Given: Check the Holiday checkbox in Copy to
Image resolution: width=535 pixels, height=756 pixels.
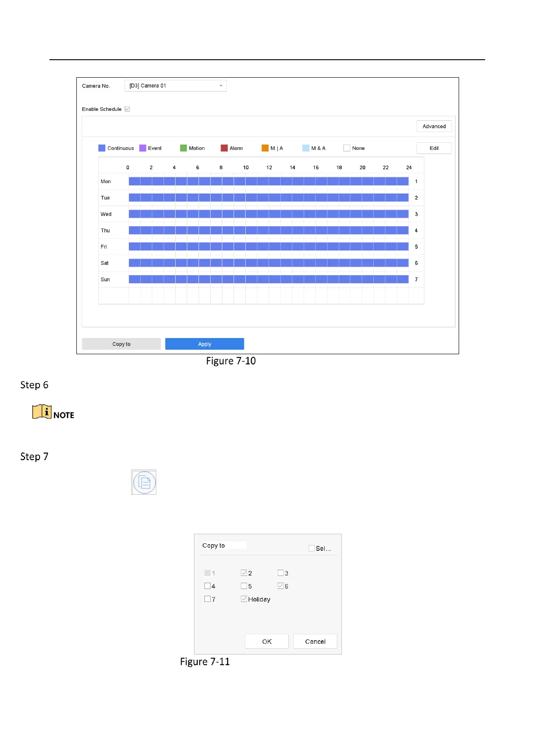Looking at the screenshot, I should (x=244, y=599).
